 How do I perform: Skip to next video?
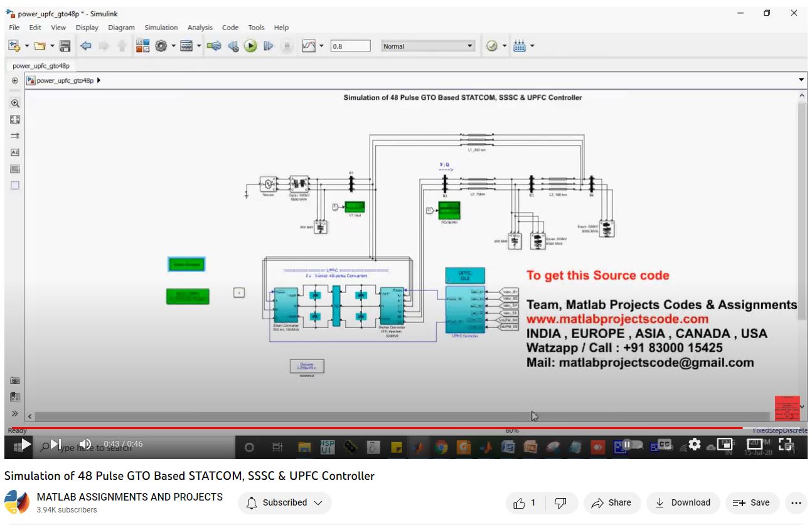click(56, 444)
